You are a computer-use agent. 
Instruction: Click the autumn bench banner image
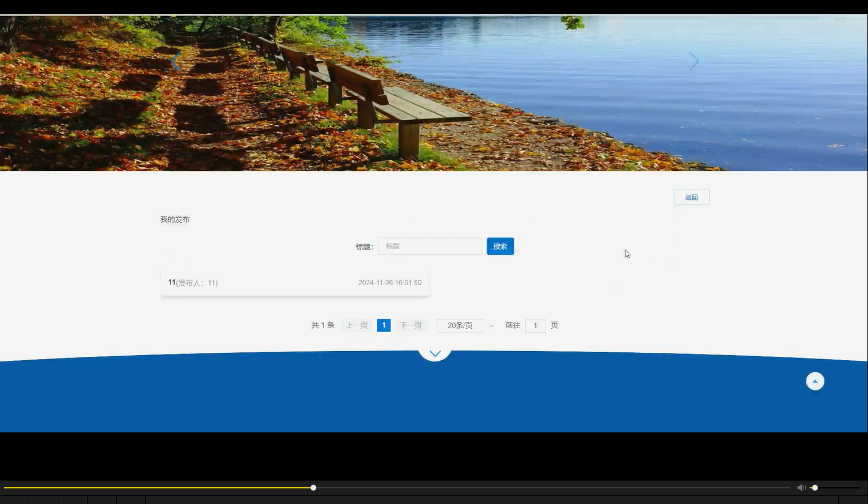pyautogui.click(x=434, y=93)
